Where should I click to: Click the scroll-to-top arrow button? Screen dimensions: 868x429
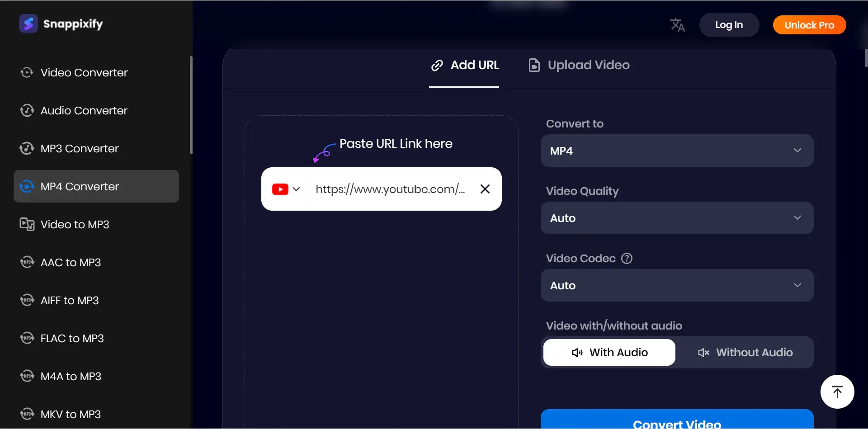tap(837, 391)
